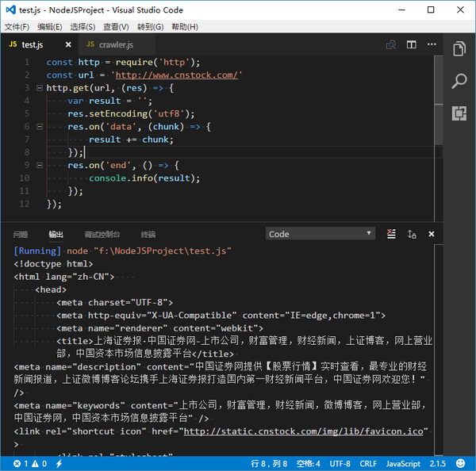The height and width of the screenshot is (471, 476).
Task: Change file encoding via UTF-8 in the status bar
Action: 340,463
